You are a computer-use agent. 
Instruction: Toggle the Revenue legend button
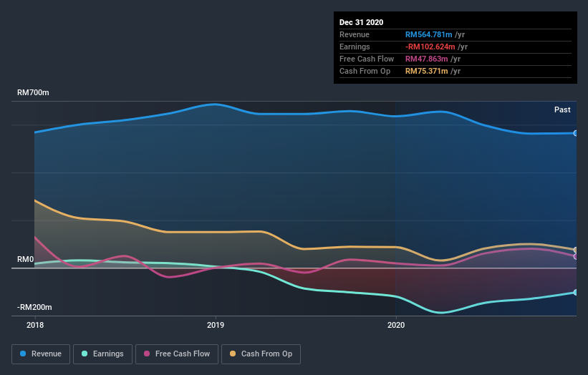(x=41, y=354)
